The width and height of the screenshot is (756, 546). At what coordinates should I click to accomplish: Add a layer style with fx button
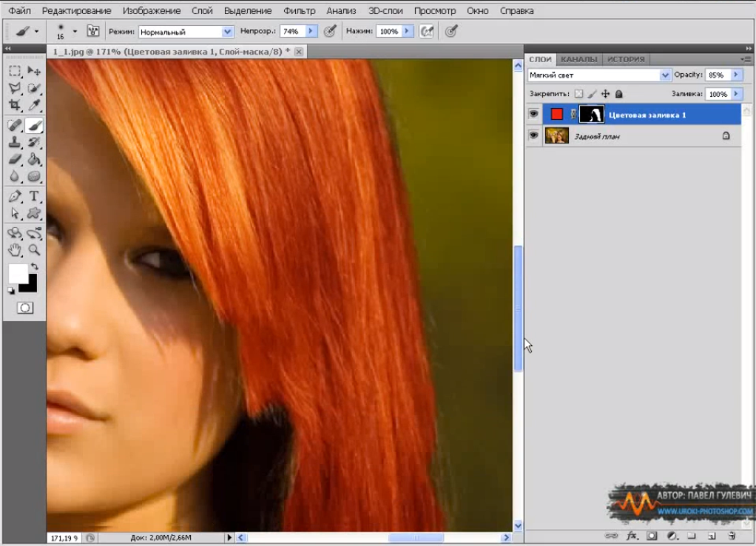631,536
